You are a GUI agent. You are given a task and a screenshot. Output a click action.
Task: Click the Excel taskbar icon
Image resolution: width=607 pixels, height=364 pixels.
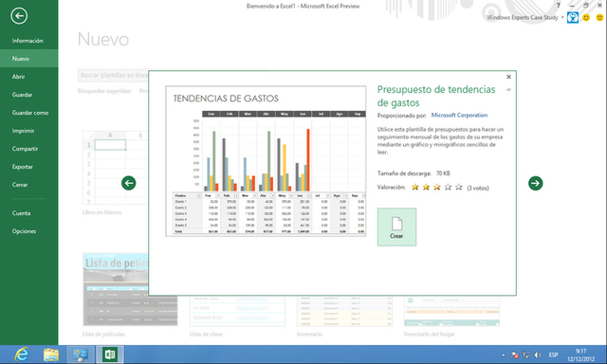[x=110, y=355]
